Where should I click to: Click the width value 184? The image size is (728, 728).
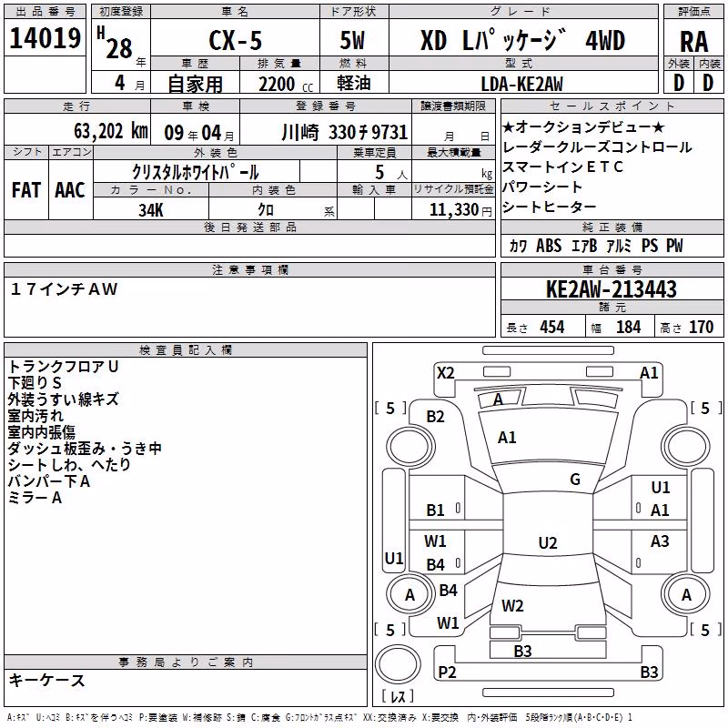628,327
